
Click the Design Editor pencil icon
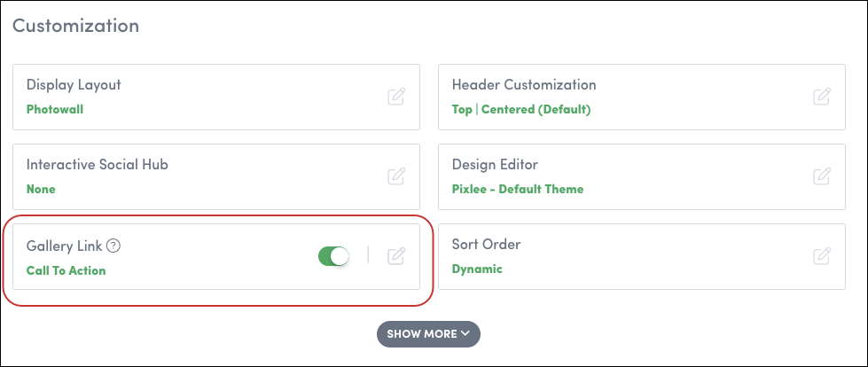[x=822, y=176]
